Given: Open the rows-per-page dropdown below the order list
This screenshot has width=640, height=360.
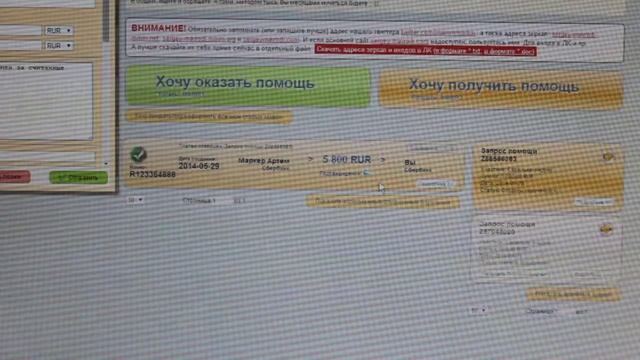Looking at the screenshot, I should coord(135,200).
